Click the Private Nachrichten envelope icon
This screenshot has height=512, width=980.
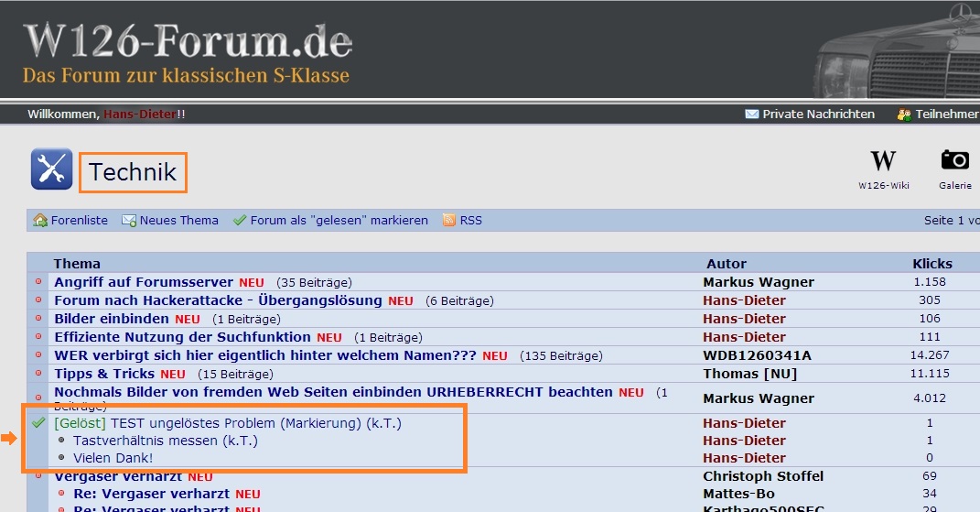coord(752,114)
